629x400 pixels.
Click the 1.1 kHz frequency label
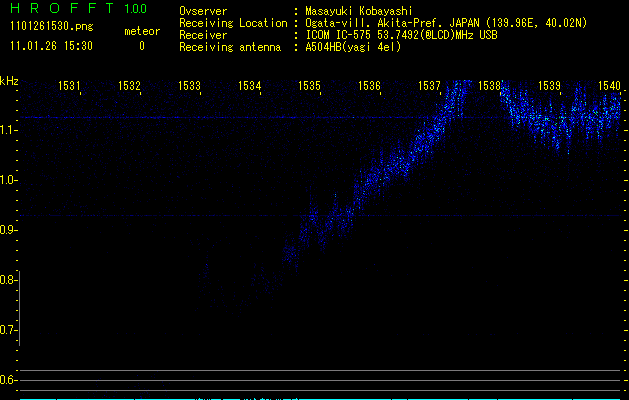pos(7,130)
